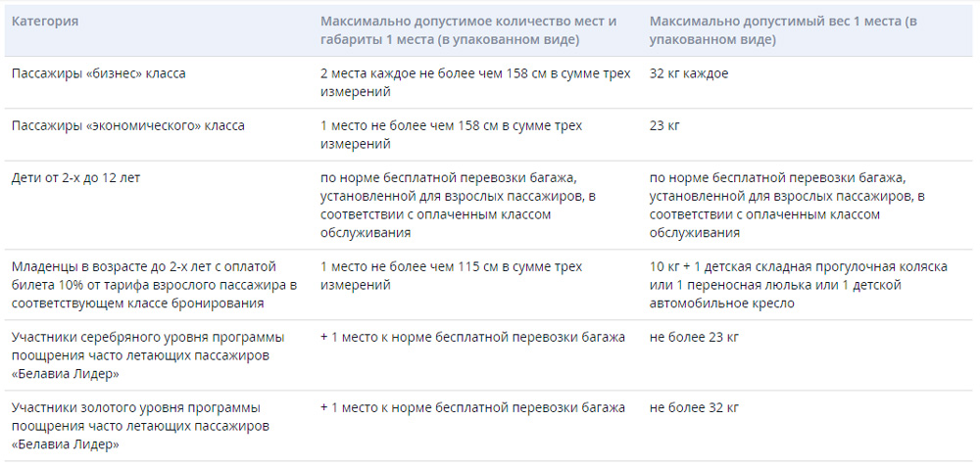Click the 'Категория' column header
This screenshot has height=467, width=980.
tap(45, 22)
